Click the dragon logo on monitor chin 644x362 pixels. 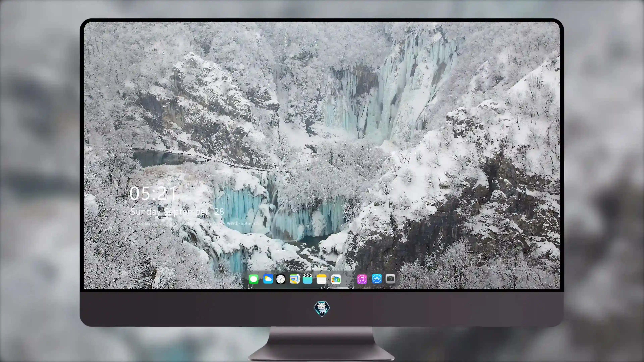(x=322, y=309)
